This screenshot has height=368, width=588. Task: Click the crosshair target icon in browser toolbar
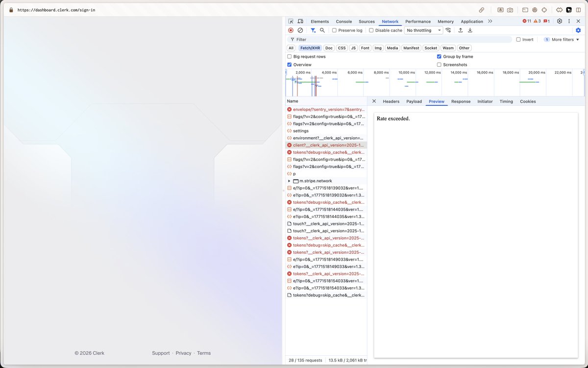point(544,10)
